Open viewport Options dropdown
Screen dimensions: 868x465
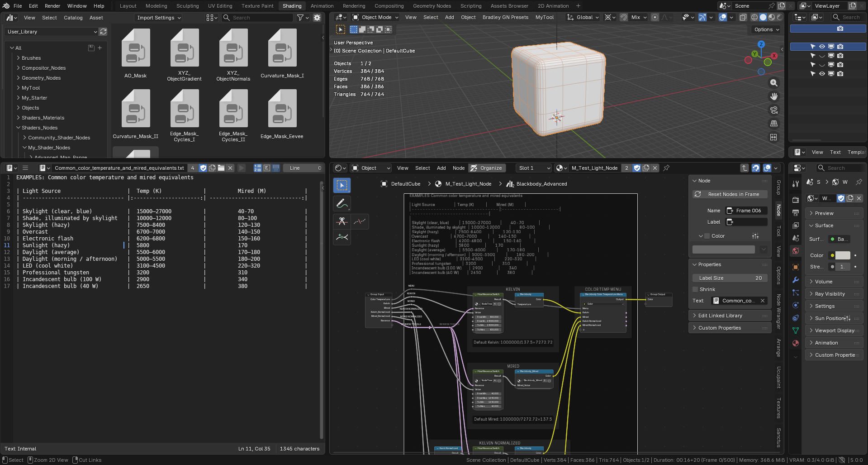click(767, 29)
